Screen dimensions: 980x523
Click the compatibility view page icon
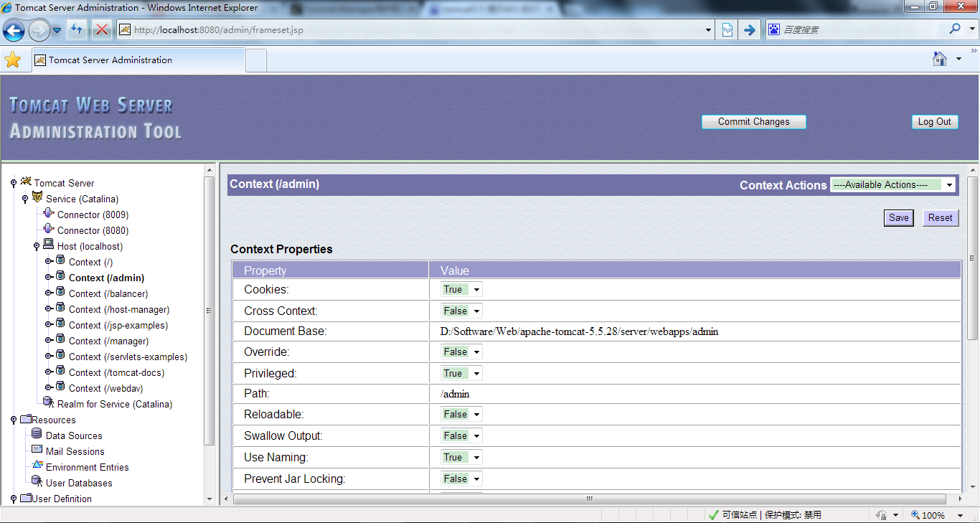pyautogui.click(x=727, y=29)
